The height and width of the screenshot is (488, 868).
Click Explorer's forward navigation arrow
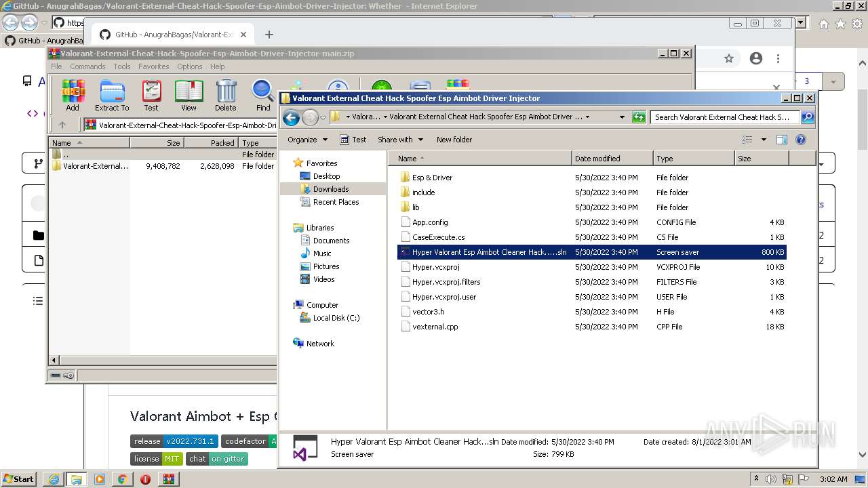(x=310, y=117)
